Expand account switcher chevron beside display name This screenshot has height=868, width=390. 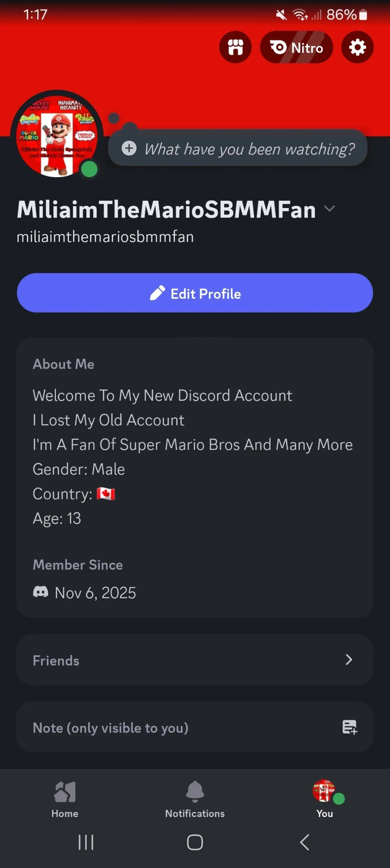tap(330, 209)
